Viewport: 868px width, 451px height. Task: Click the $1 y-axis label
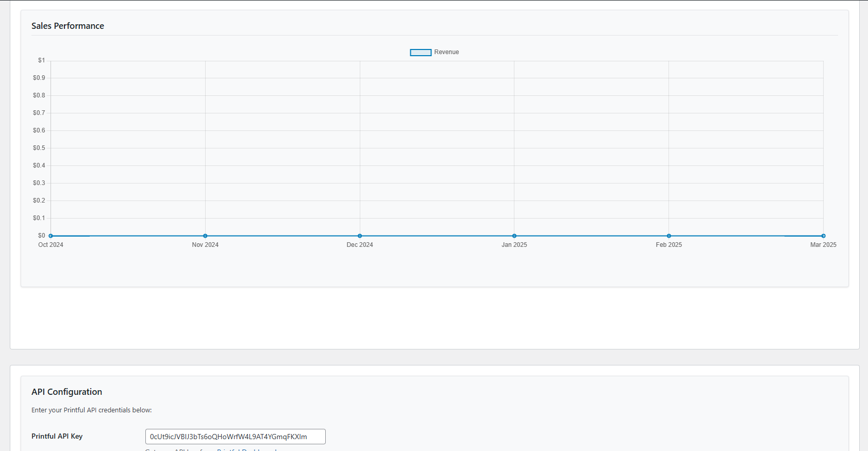[x=41, y=60]
